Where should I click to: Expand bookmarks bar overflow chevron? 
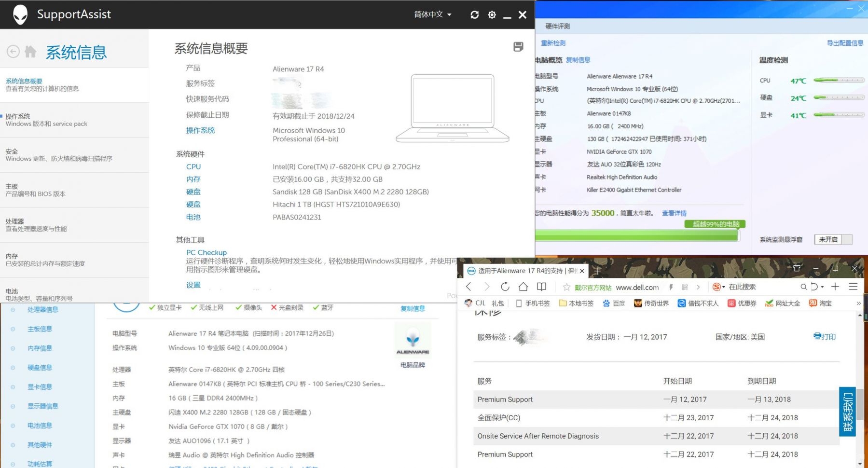click(x=858, y=303)
